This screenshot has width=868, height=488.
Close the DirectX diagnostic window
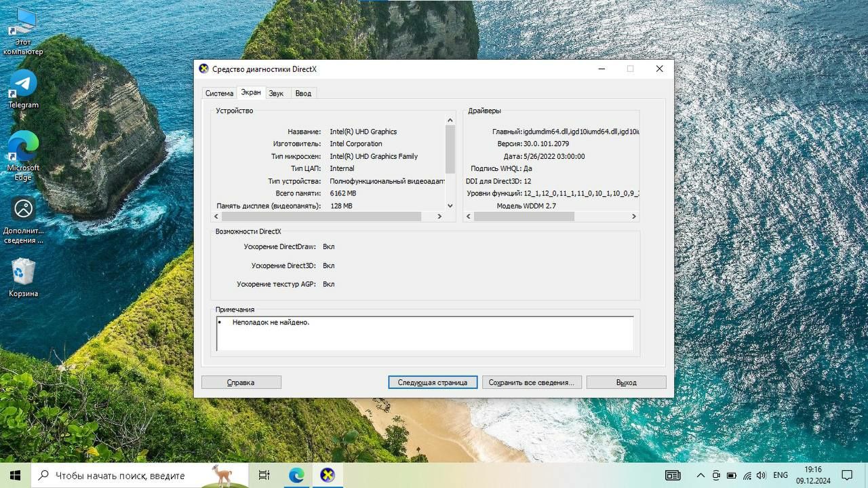659,69
